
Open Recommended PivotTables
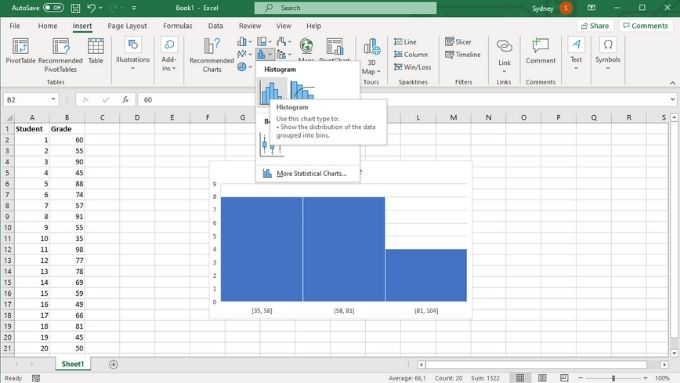tap(60, 55)
